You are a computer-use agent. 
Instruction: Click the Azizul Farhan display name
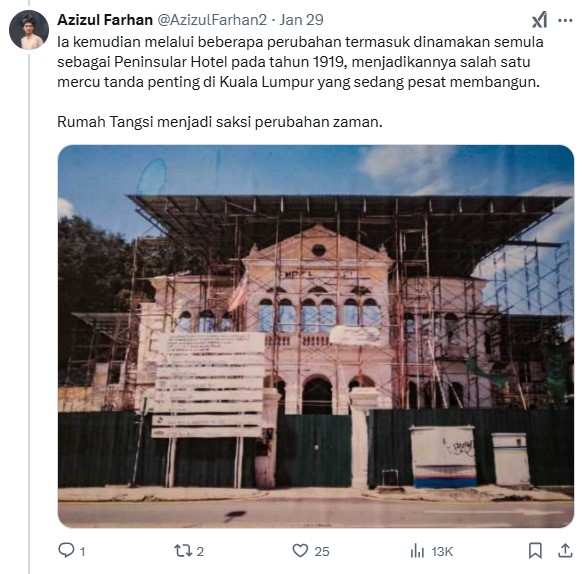click(x=105, y=20)
